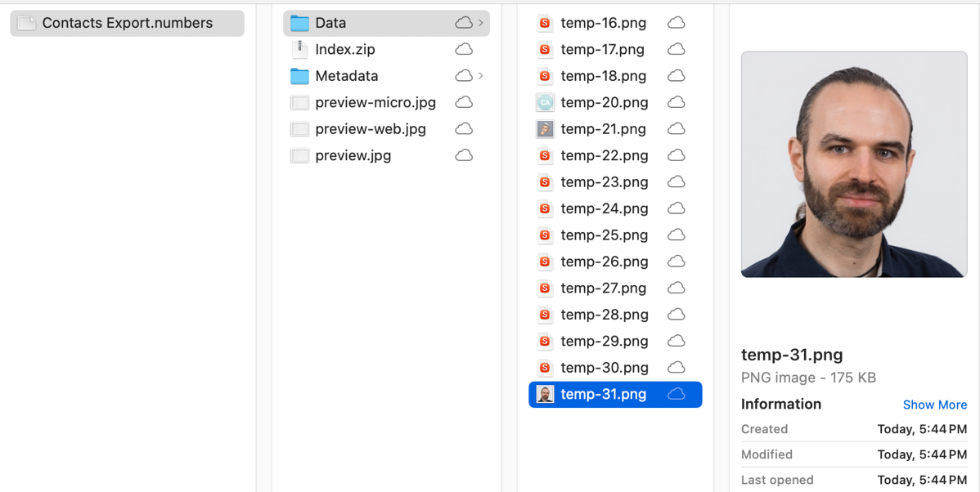Viewport: 980px width, 492px height.
Task: Select the preview-micro.jpg file
Action: pos(375,102)
